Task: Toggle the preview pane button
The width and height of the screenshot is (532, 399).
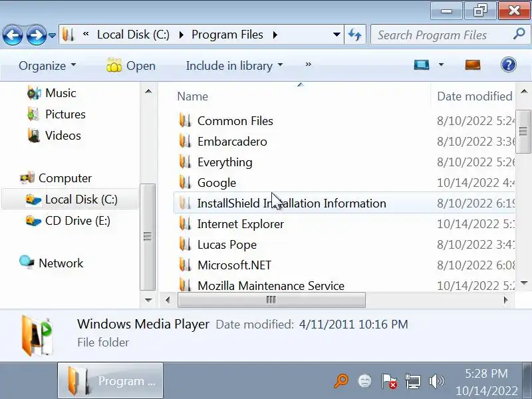Action: [x=473, y=65]
